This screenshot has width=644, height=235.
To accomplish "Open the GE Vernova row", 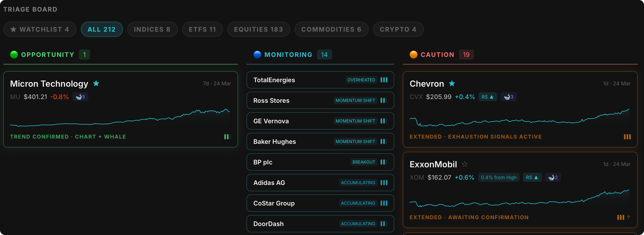I will pos(320,121).
